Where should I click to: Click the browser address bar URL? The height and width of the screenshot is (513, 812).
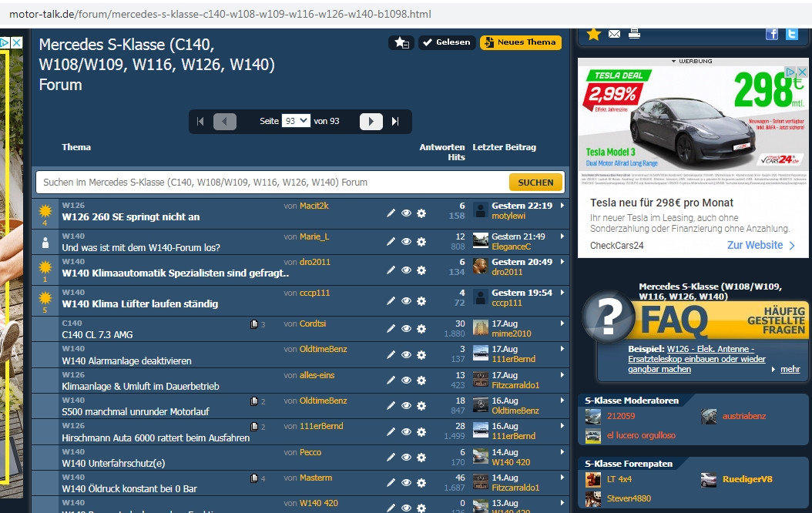tap(220, 14)
